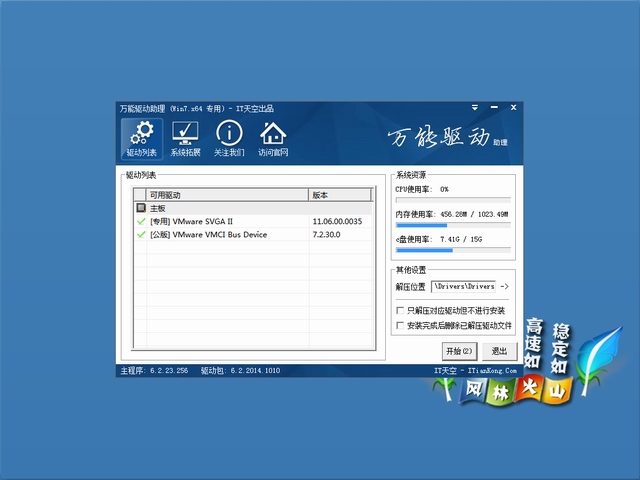The height and width of the screenshot is (480, 640).
Task: Click the 退出 exit button
Action: (499, 351)
